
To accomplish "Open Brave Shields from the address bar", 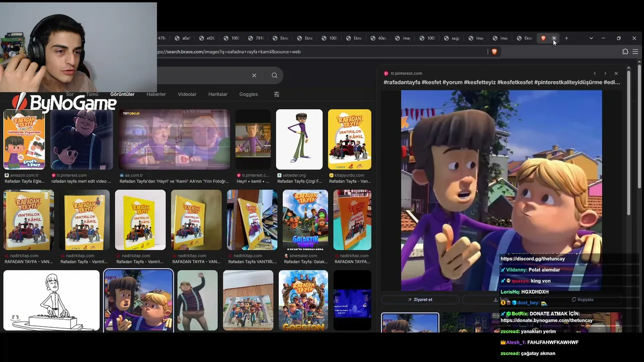I will pyautogui.click(x=494, y=51).
